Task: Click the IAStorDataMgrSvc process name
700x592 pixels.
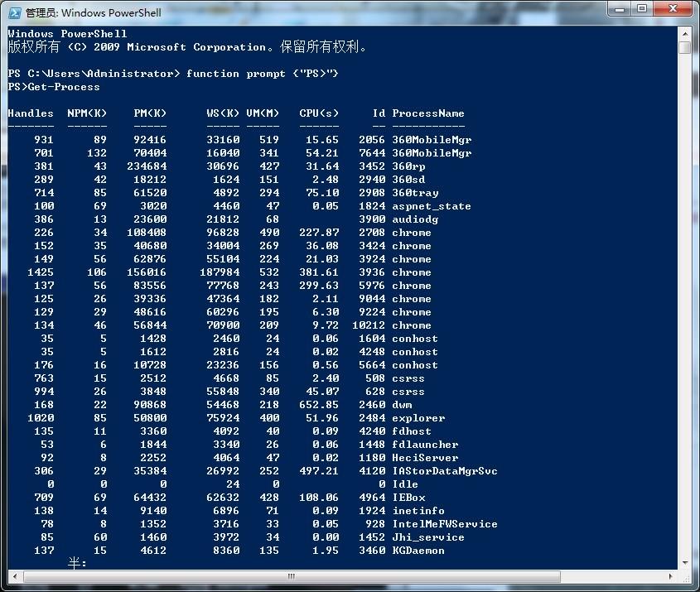Action: click(445, 471)
